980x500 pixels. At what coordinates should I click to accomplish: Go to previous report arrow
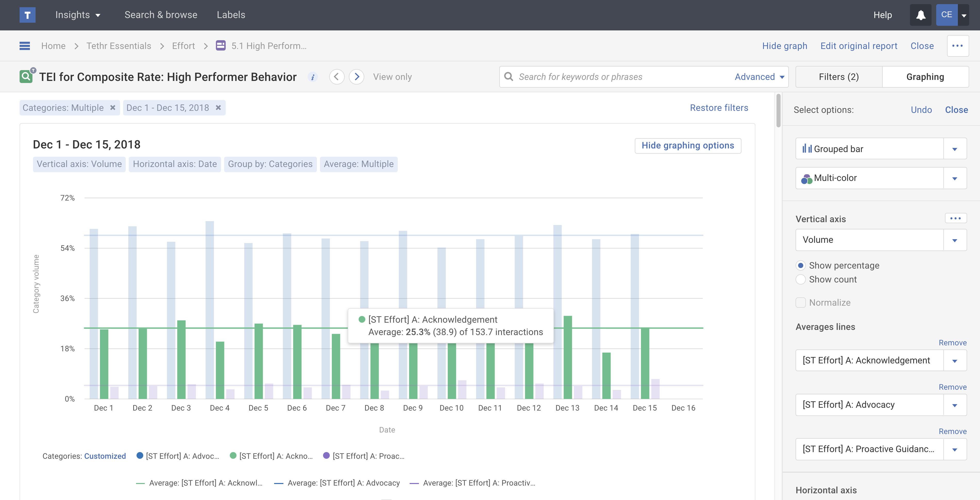[337, 77]
